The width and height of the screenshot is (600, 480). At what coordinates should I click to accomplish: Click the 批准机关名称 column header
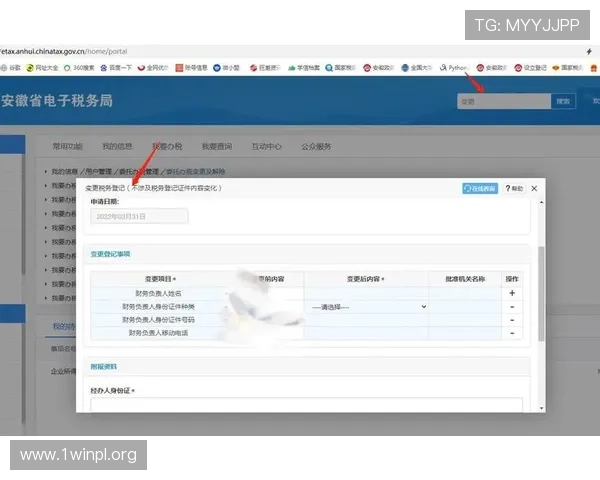coord(465,279)
